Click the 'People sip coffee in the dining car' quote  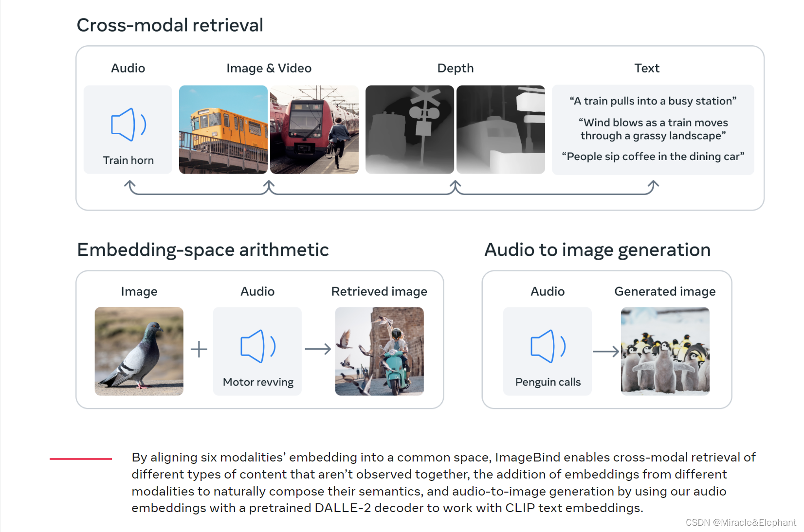[653, 157]
